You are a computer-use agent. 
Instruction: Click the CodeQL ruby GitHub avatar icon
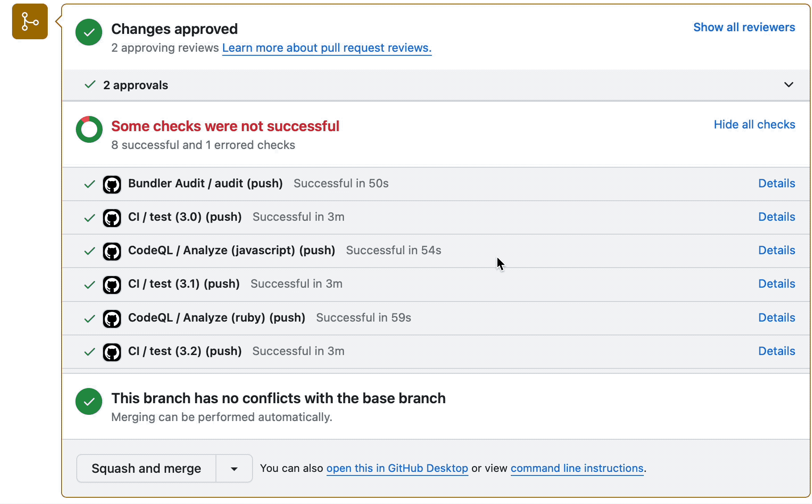tap(112, 318)
